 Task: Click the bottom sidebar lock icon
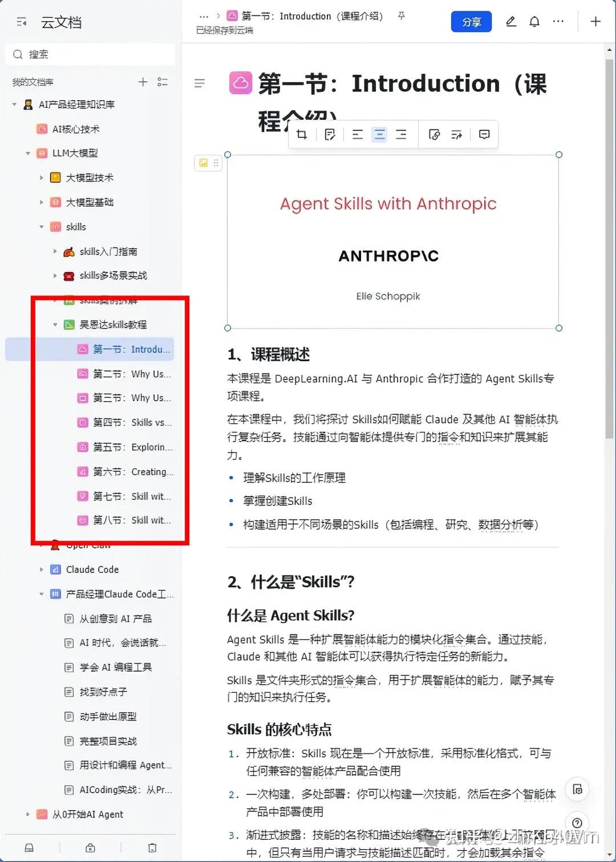[90, 848]
